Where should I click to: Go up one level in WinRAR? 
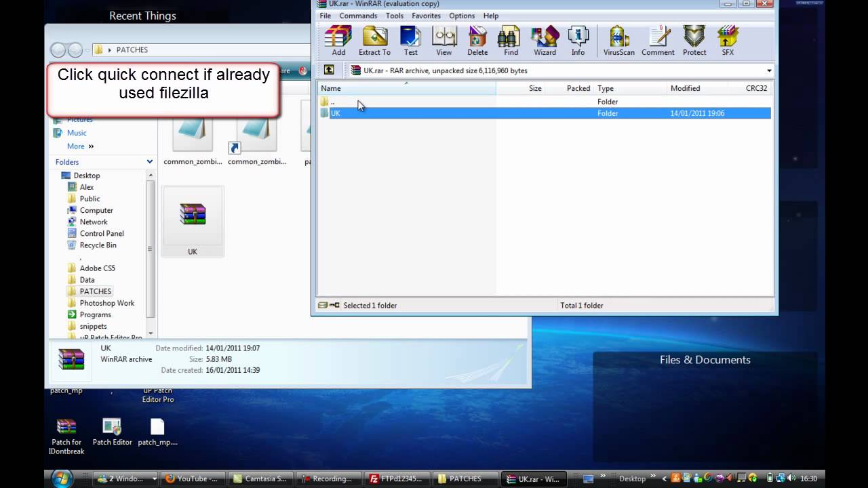(x=329, y=70)
